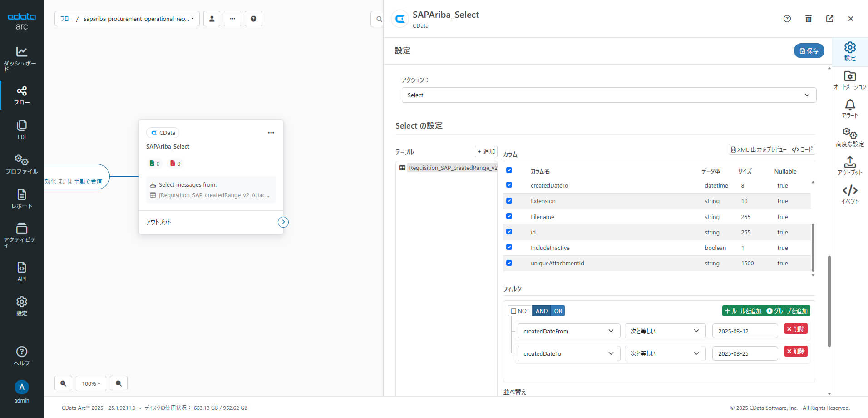
Task: Expand the アクション Select dropdown
Action: [x=609, y=95]
